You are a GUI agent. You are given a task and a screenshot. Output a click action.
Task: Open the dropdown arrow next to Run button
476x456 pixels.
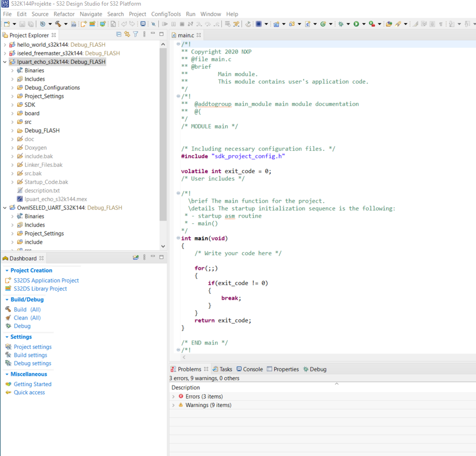click(364, 24)
